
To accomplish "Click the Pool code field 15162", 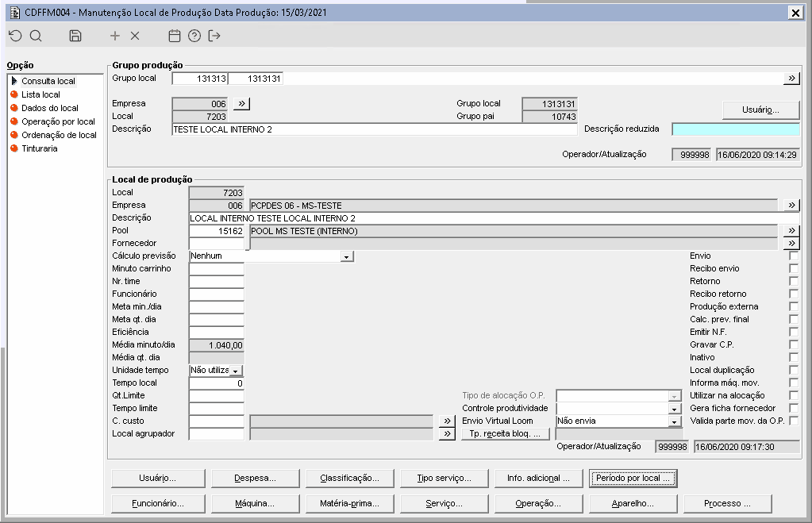I will [217, 231].
